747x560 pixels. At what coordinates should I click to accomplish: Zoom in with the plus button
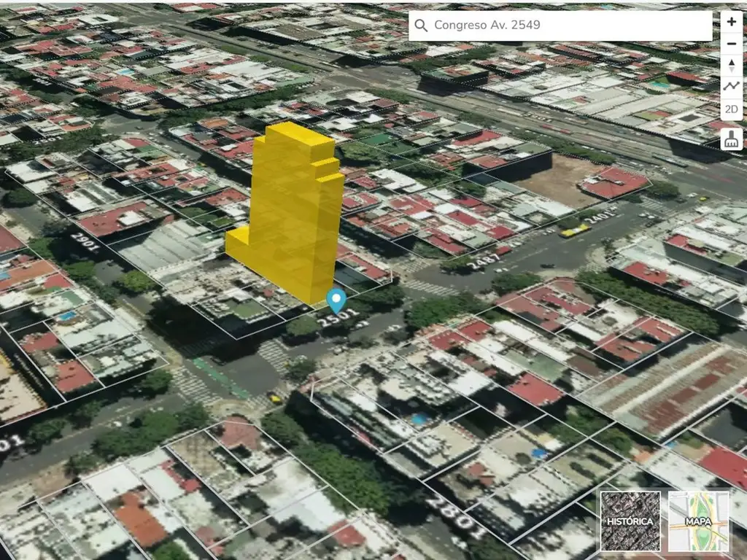click(x=731, y=22)
